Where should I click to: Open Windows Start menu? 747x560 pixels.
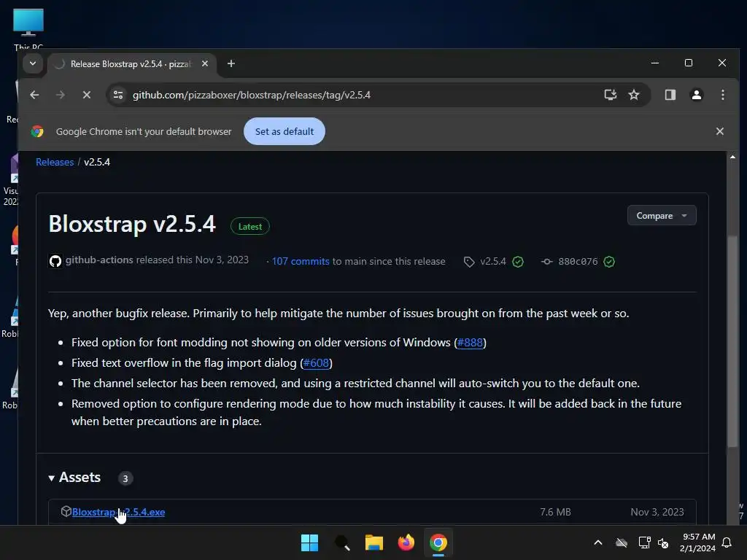309,542
